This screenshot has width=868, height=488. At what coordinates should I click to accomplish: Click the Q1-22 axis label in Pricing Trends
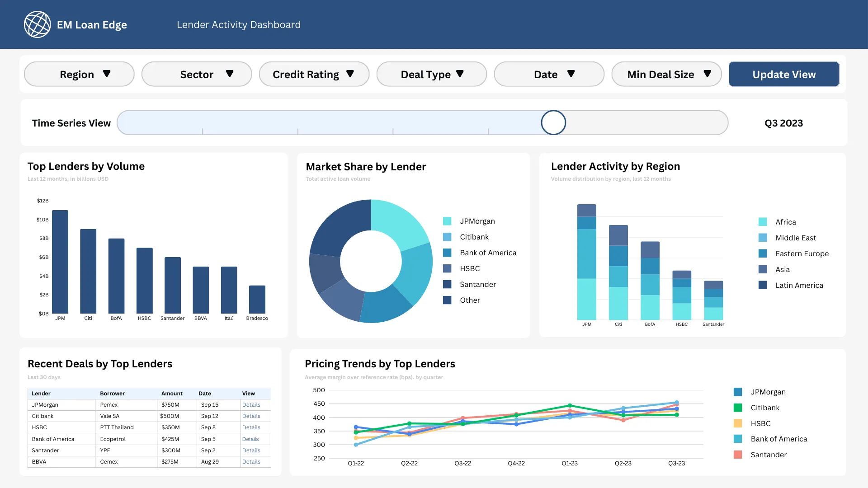tap(356, 464)
